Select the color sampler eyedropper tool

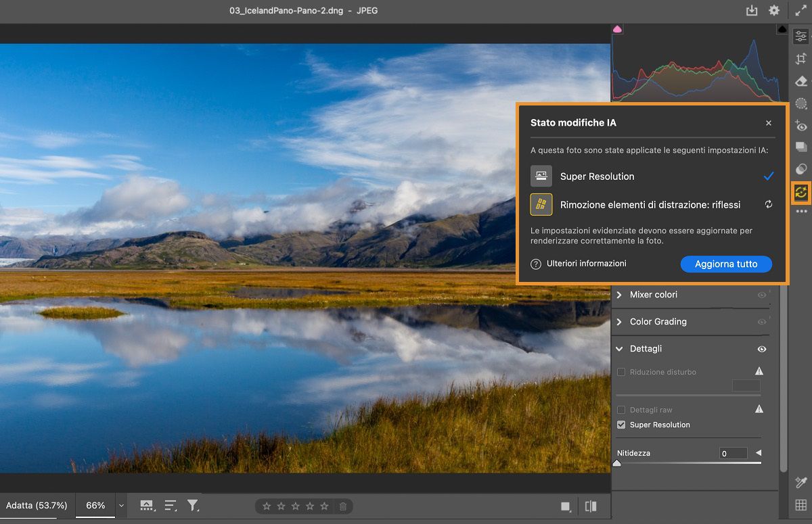(801, 483)
